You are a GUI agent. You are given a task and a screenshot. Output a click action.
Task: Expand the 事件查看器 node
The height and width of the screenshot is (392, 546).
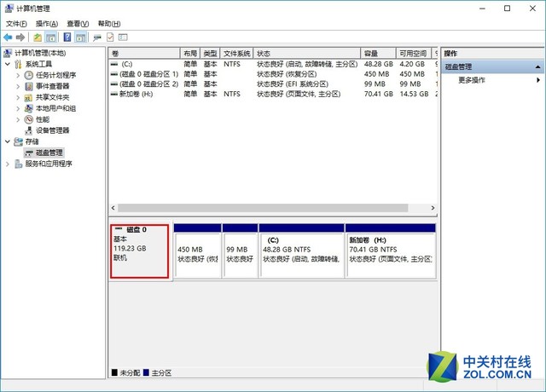pos(18,86)
